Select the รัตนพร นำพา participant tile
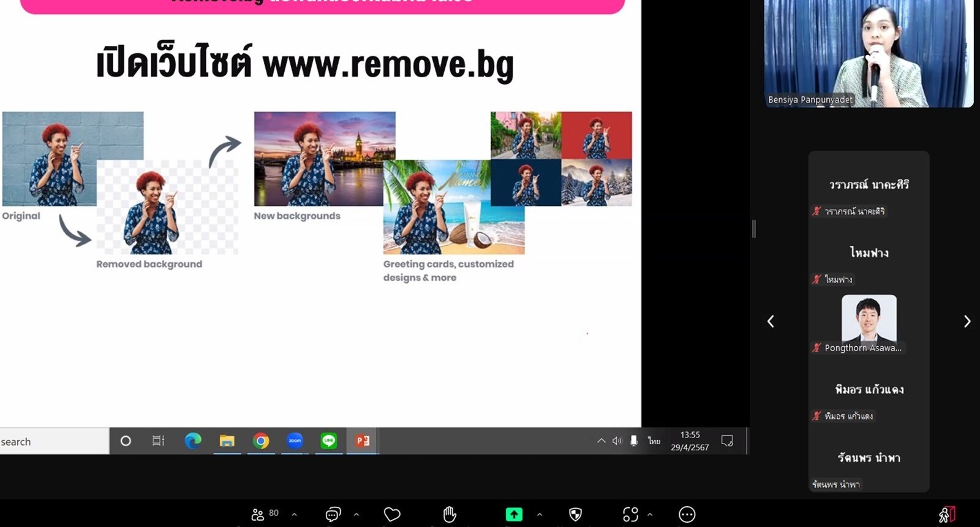This screenshot has height=527, width=980. [869, 458]
